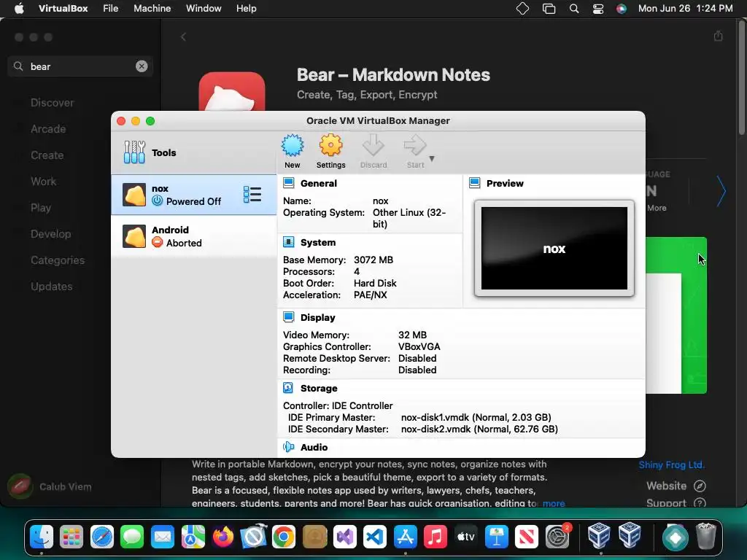Click the App Store search field containing bear
747x560 pixels.
80,66
